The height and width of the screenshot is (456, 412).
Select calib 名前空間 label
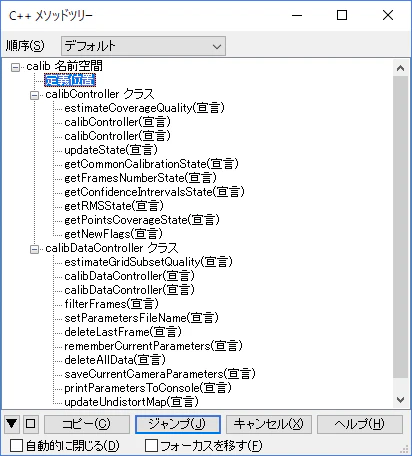64,66
